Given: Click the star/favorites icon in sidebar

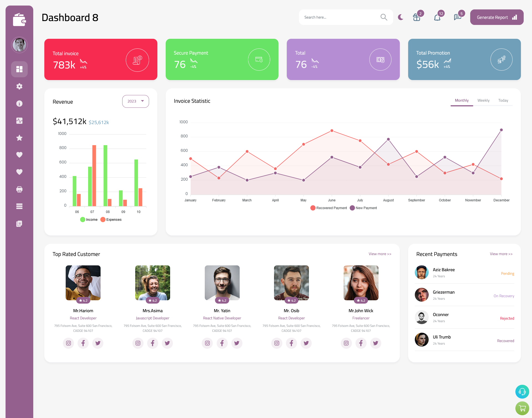Looking at the screenshot, I should click(x=19, y=138).
